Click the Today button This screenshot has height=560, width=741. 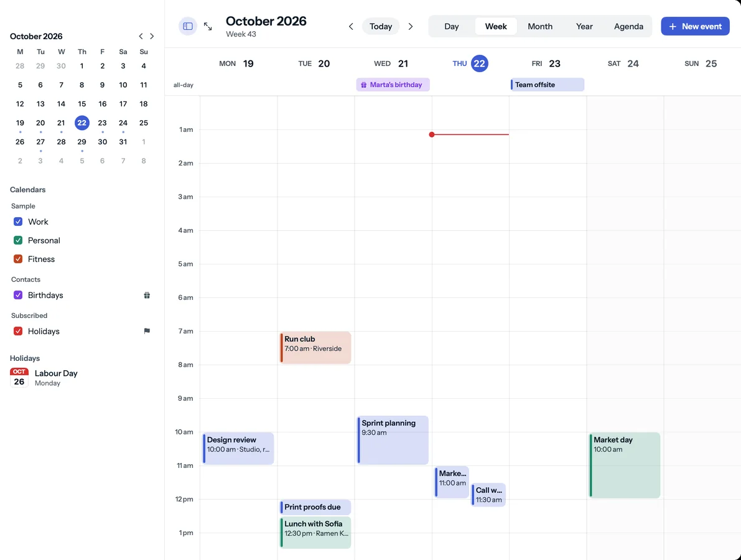click(x=380, y=27)
